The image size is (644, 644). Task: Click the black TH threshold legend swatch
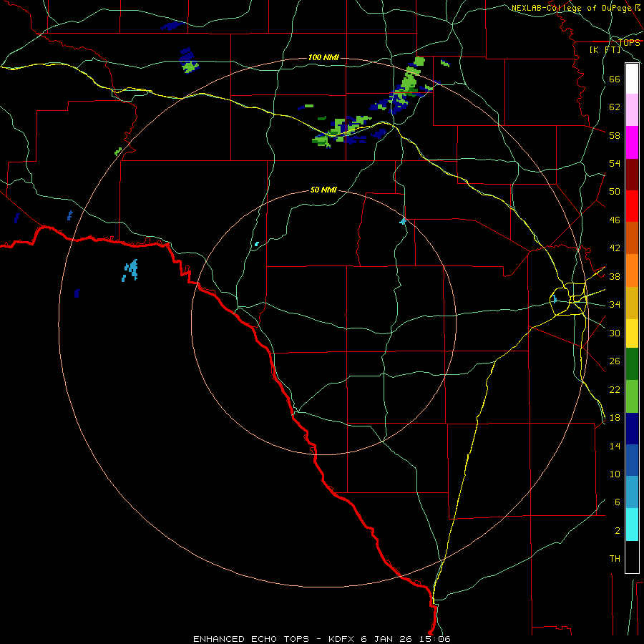pos(632,557)
